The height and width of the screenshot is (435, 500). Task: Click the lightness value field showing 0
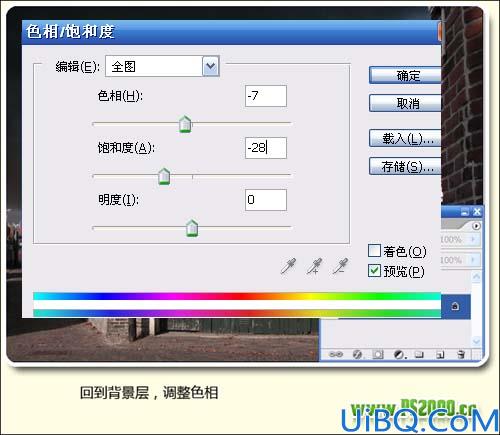point(266,200)
